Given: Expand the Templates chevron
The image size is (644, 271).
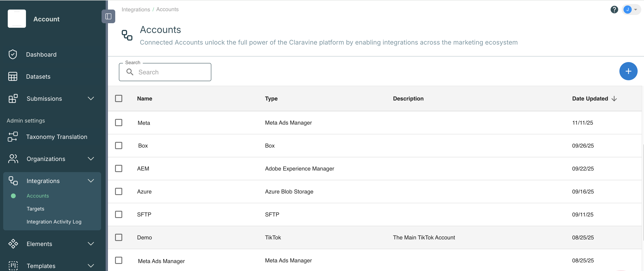Looking at the screenshot, I should 91,266.
